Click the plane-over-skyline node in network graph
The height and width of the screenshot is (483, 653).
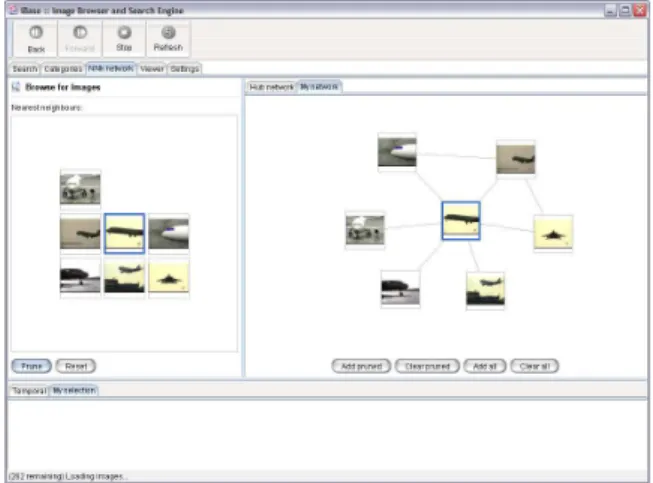coord(485,291)
